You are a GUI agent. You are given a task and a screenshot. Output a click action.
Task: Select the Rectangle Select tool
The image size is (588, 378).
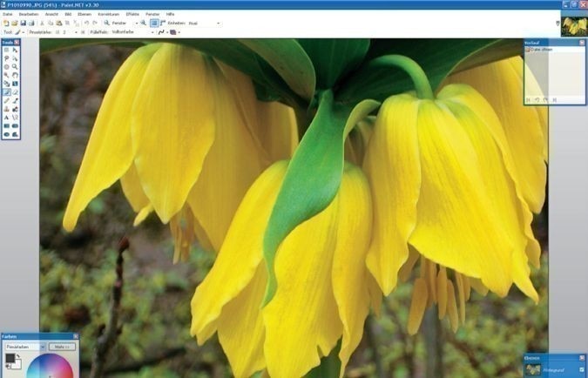point(6,51)
